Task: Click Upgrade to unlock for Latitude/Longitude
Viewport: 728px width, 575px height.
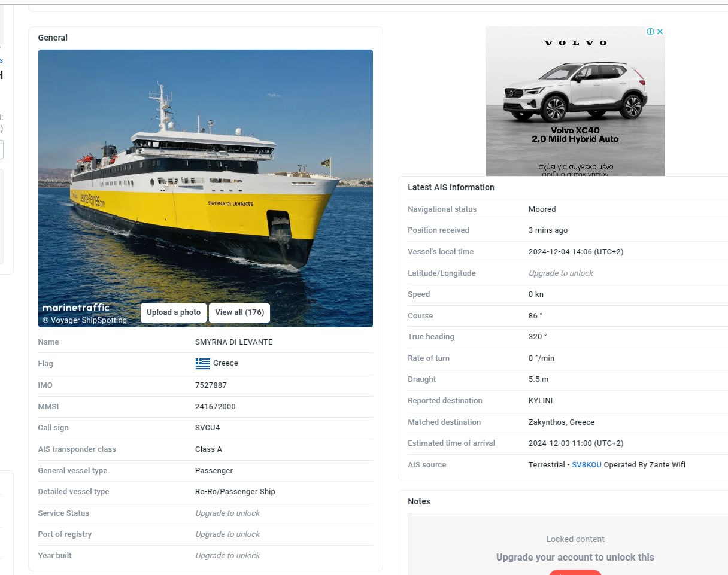Action: coord(560,273)
